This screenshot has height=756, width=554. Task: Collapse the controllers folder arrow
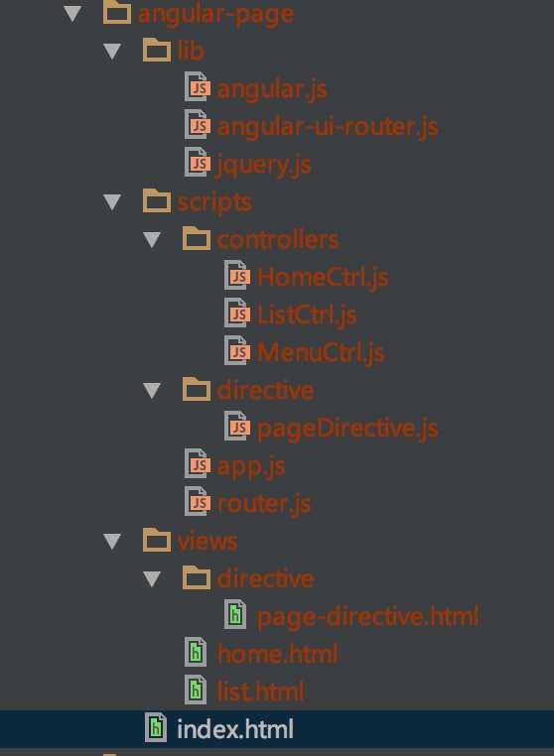(x=152, y=240)
